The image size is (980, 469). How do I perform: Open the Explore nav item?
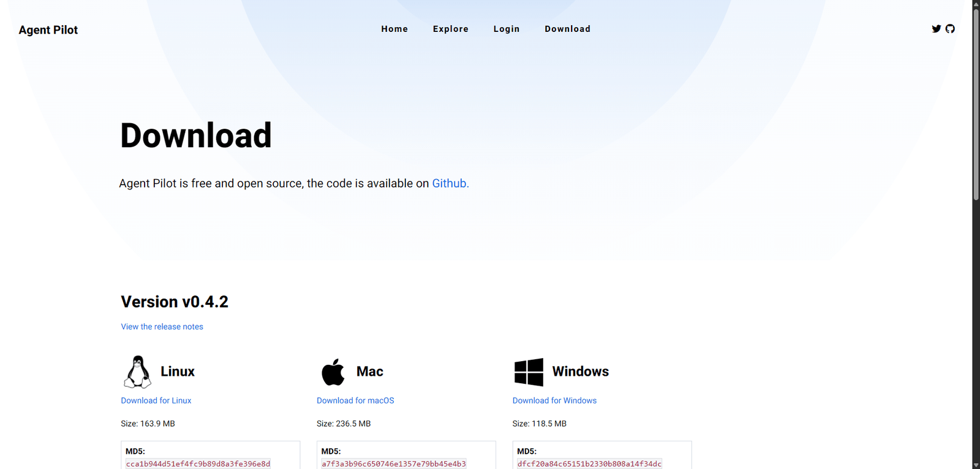450,29
